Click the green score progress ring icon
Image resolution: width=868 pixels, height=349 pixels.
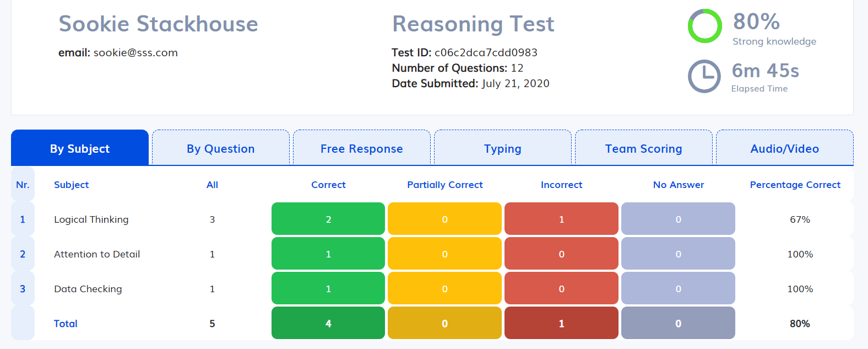click(x=704, y=26)
